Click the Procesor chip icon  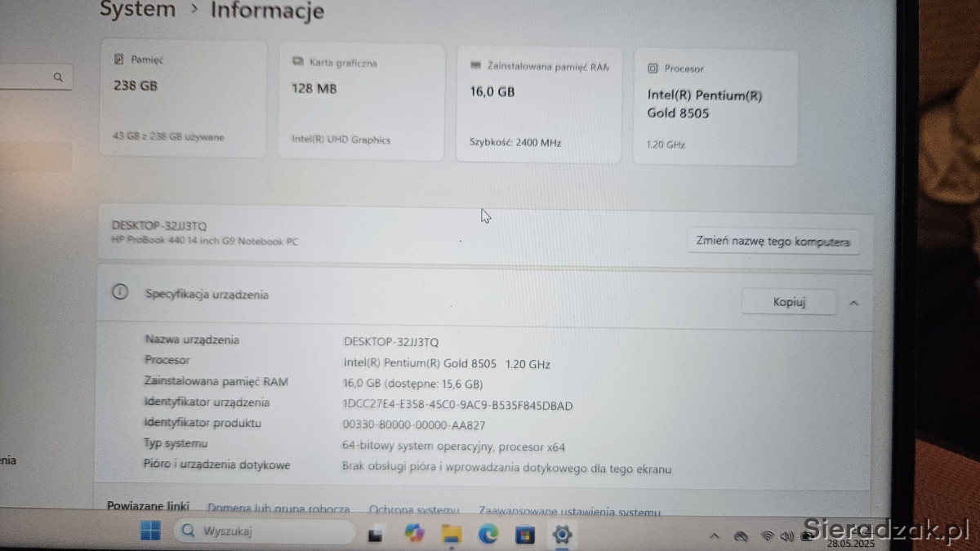coord(653,69)
